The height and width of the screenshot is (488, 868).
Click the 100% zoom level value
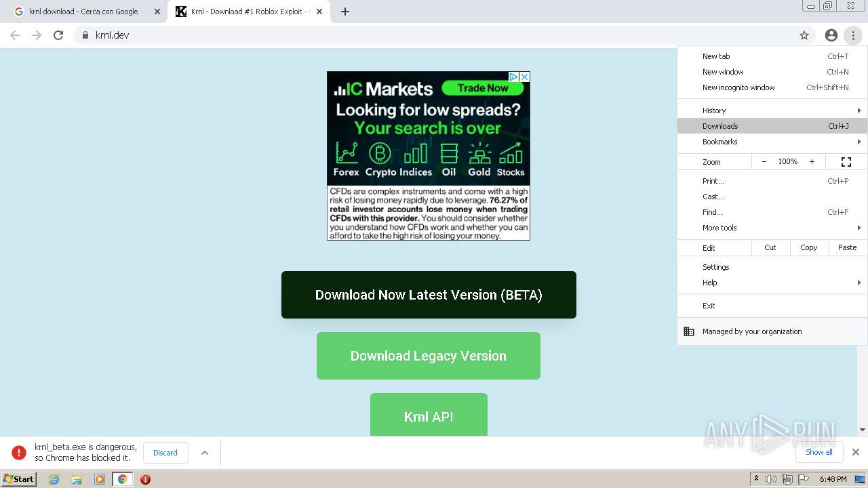tap(788, 162)
